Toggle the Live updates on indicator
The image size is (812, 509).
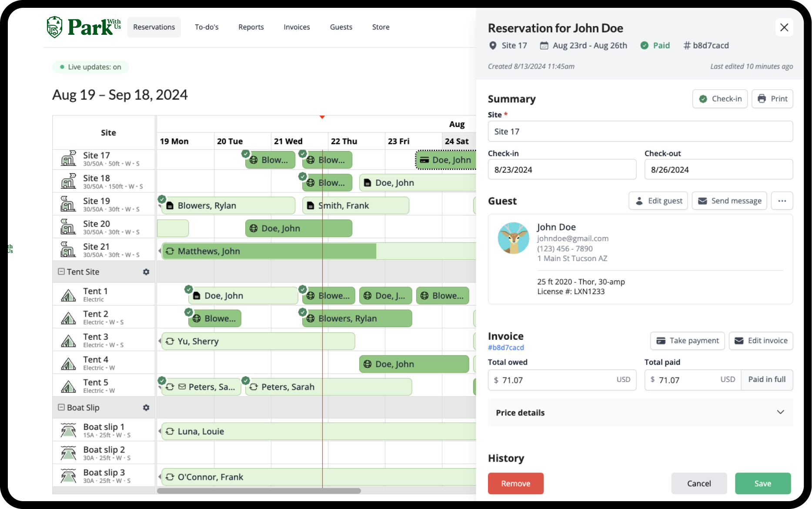point(90,67)
